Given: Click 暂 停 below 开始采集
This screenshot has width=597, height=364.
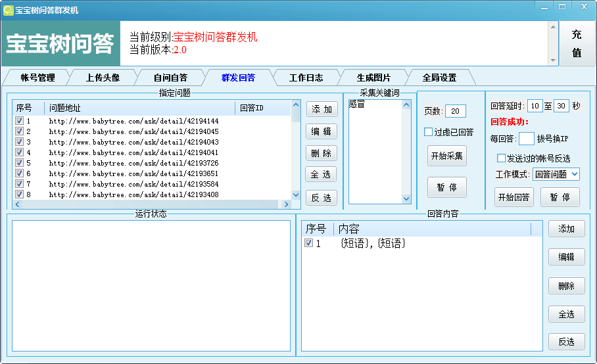Looking at the screenshot, I should 447,187.
